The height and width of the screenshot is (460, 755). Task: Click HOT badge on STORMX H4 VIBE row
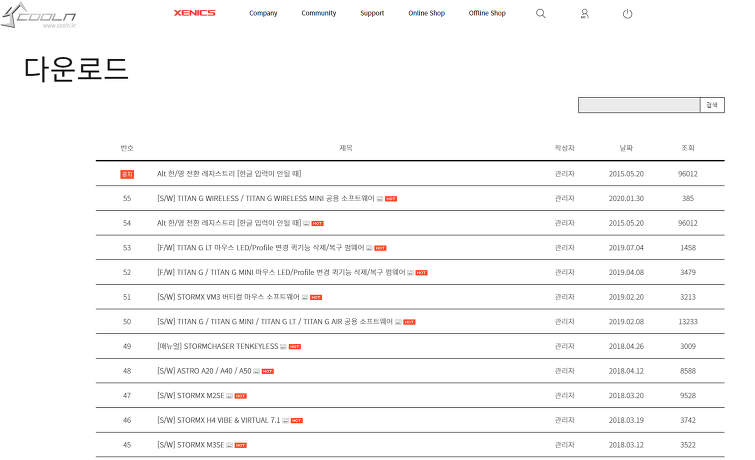(x=297, y=421)
